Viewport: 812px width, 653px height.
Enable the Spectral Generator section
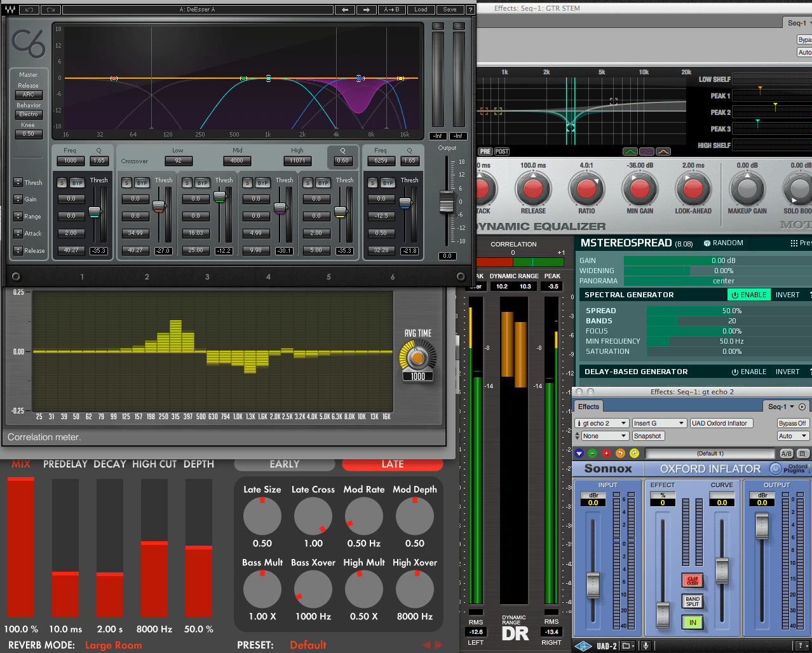pyautogui.click(x=748, y=294)
